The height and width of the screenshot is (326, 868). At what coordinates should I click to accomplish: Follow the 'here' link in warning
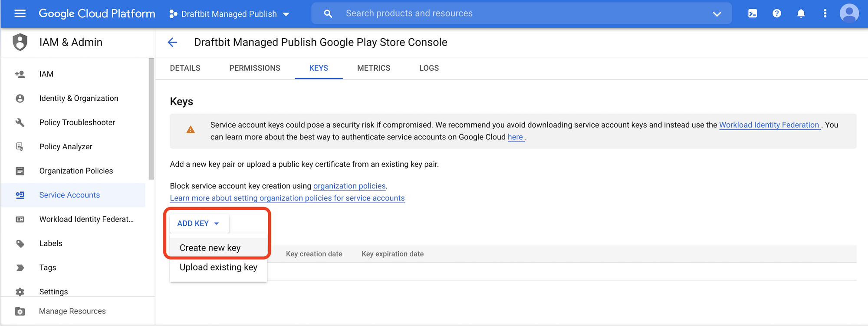(515, 137)
